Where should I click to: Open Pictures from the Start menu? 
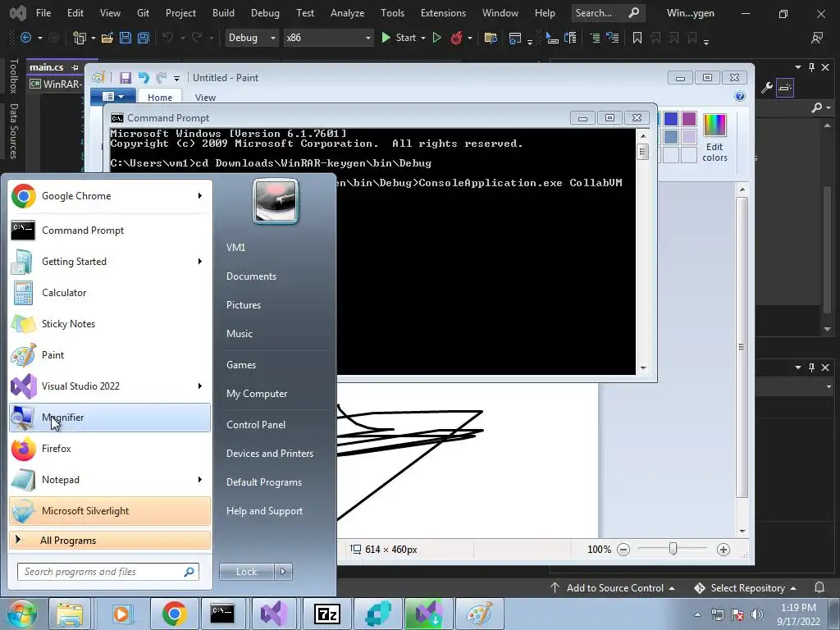click(x=244, y=305)
